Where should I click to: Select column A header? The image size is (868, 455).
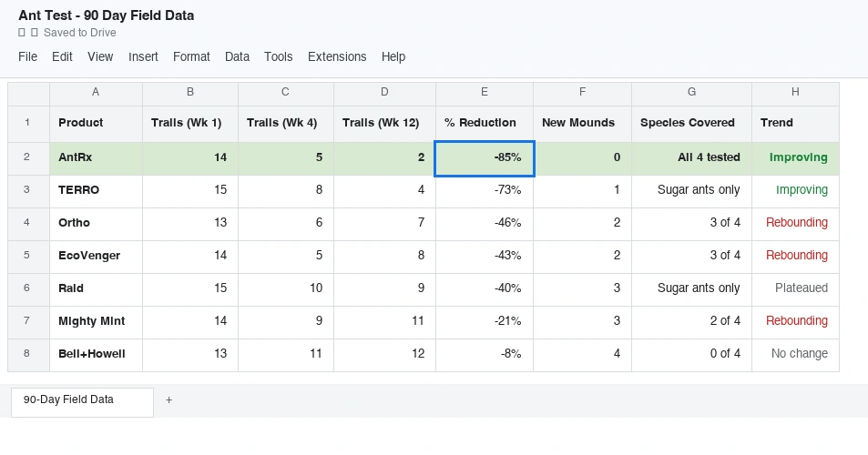tap(96, 92)
